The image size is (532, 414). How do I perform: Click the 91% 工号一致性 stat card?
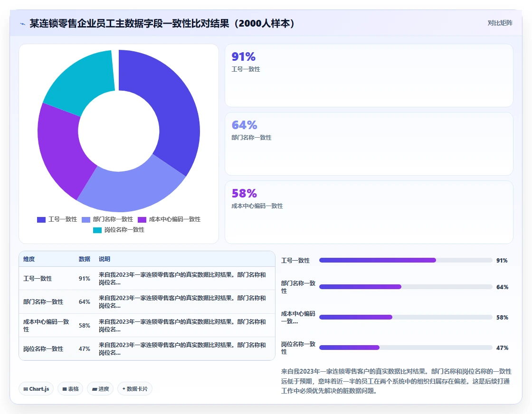coord(369,75)
